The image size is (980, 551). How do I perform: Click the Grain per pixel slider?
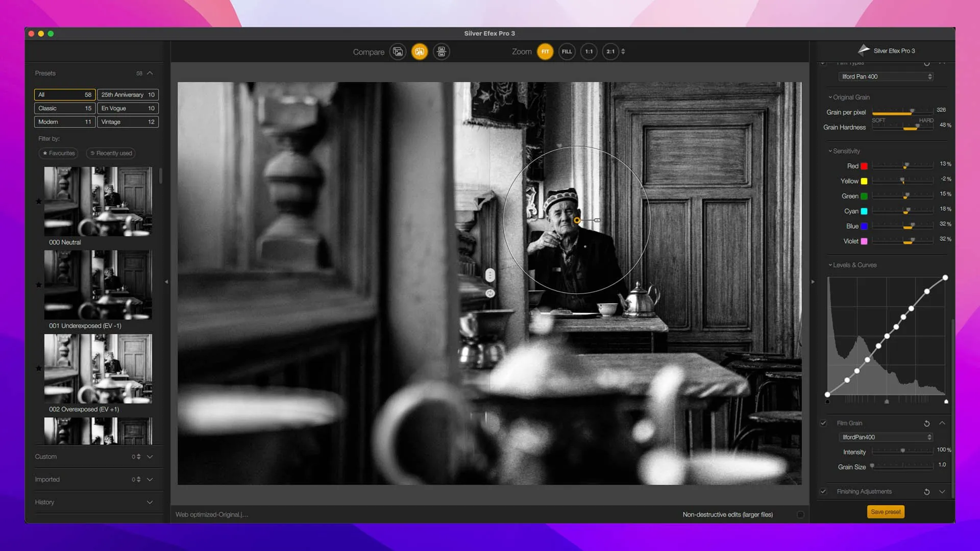902,112
